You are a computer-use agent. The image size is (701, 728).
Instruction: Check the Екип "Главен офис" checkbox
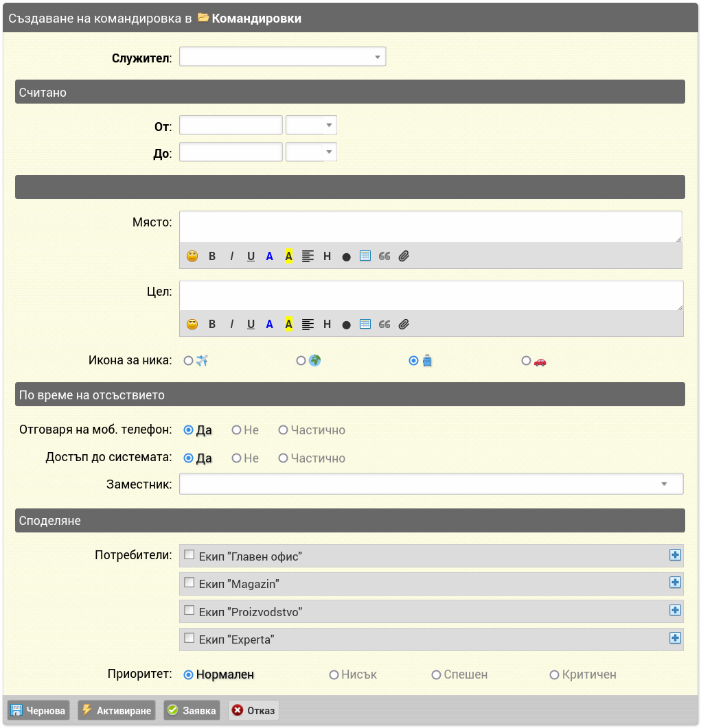tap(189, 555)
